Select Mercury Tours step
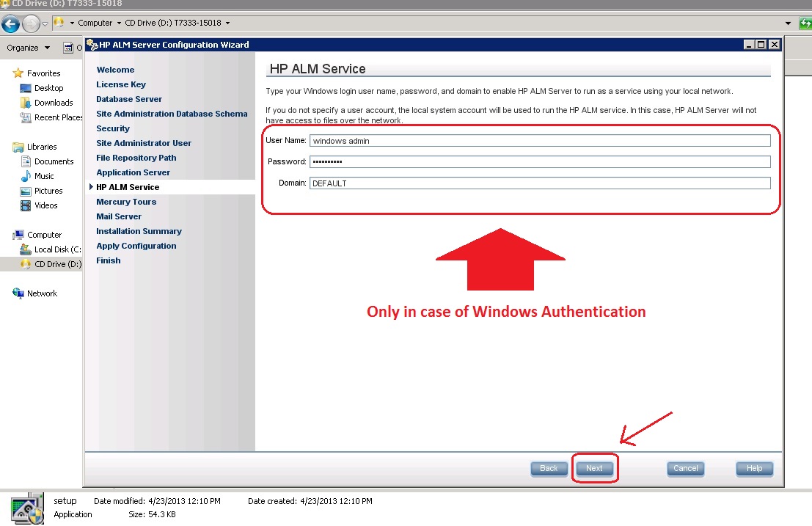The width and height of the screenshot is (812, 526). (126, 202)
